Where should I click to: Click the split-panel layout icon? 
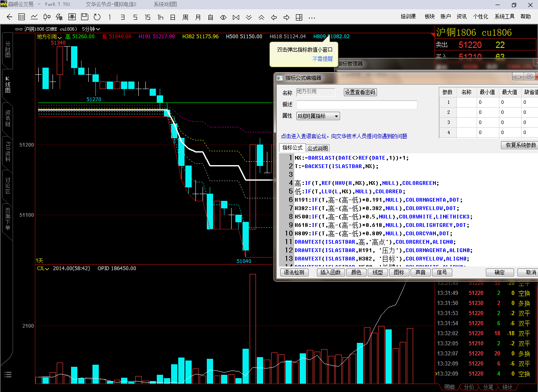point(299,17)
